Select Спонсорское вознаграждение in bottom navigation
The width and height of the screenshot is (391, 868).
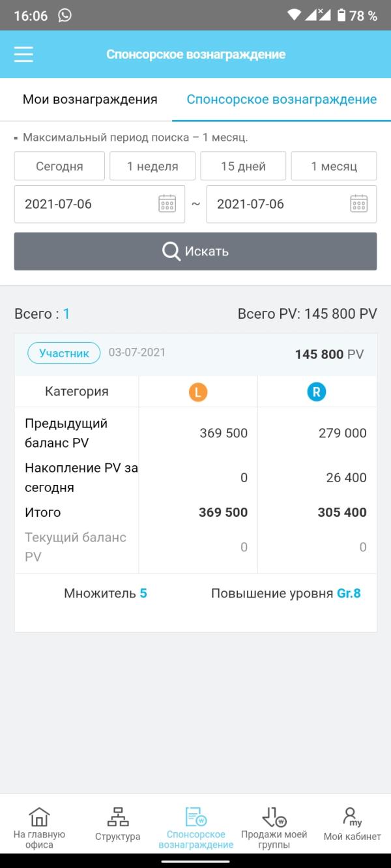coord(195,827)
